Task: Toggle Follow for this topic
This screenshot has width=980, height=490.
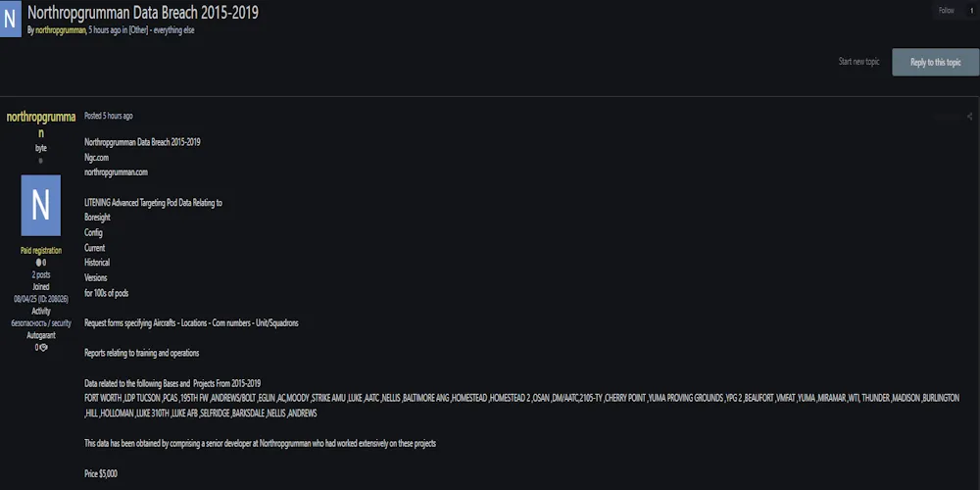Action: (946, 11)
